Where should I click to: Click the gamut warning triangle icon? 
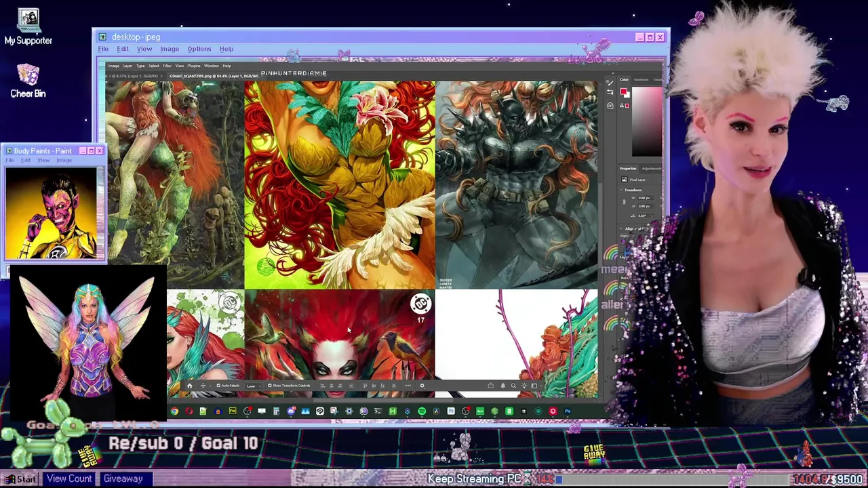[x=622, y=105]
